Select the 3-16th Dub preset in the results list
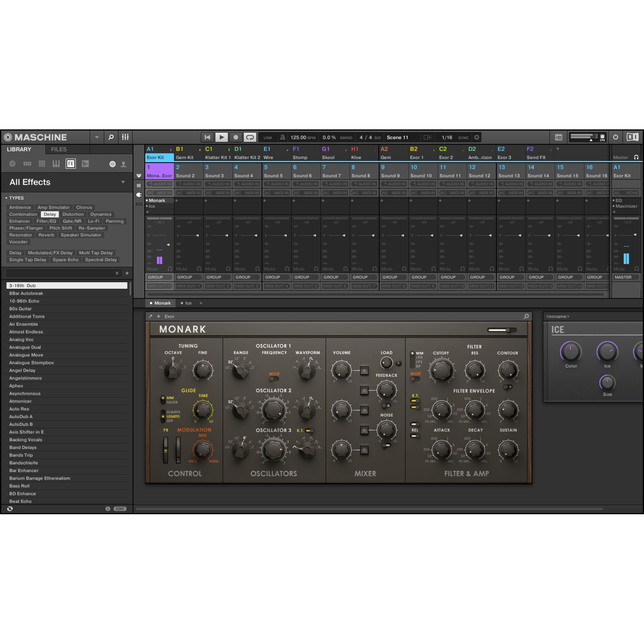Image resolution: width=644 pixels, height=644 pixels. click(x=67, y=285)
